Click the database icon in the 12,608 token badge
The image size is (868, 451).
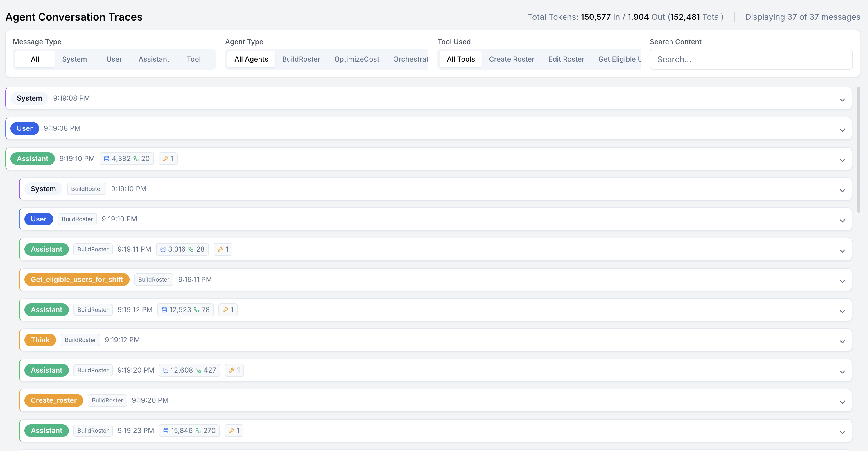(166, 370)
